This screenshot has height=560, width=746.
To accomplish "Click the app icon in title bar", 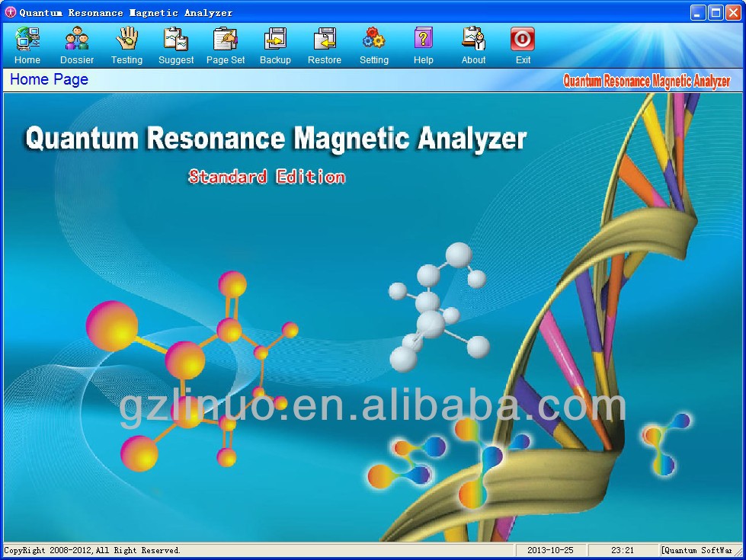I will [10, 12].
